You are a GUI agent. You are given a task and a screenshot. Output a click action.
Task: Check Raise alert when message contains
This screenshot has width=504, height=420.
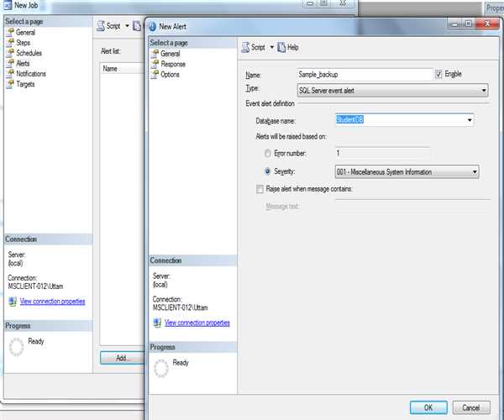(x=260, y=189)
